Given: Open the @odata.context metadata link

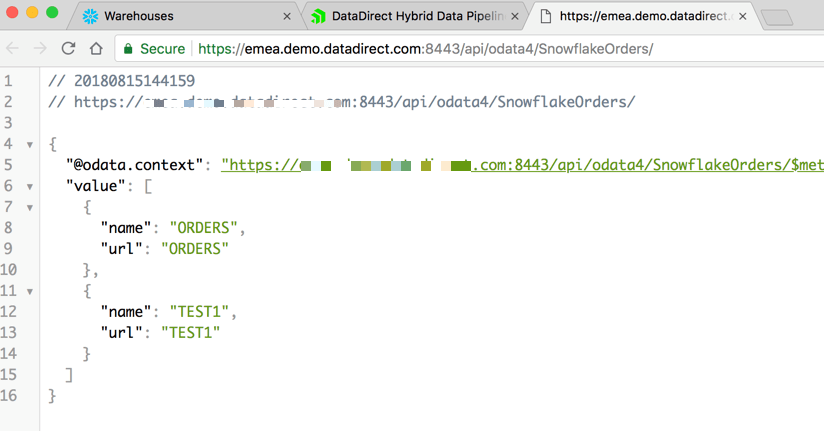Looking at the screenshot, I should coord(522,165).
